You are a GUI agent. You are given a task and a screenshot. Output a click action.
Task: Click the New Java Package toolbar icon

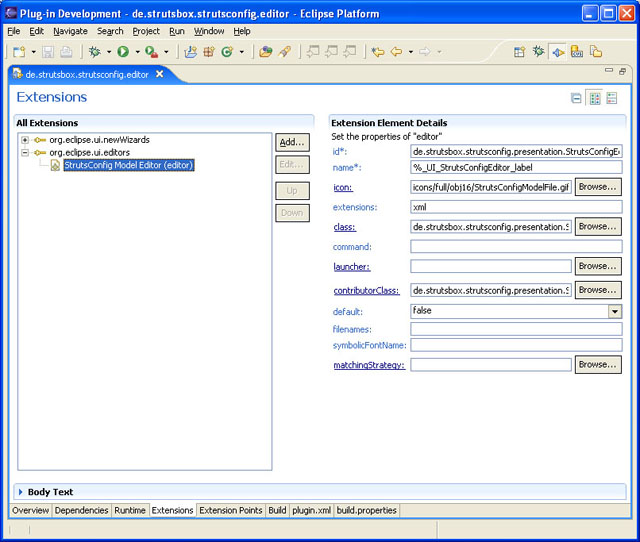point(209,52)
